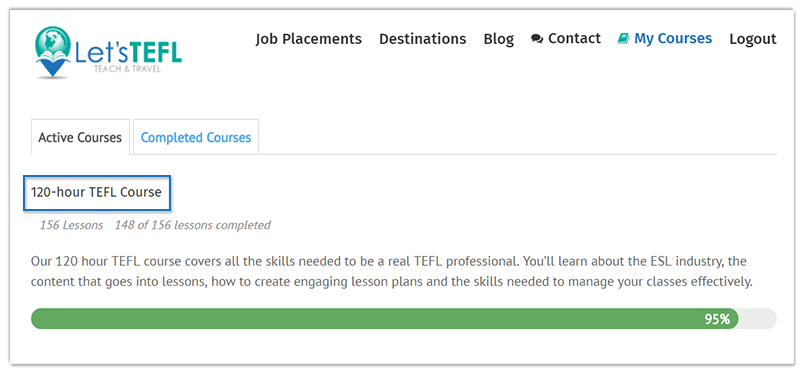The height and width of the screenshot is (369, 800).
Task: Go to the Destinations page
Action: click(422, 39)
